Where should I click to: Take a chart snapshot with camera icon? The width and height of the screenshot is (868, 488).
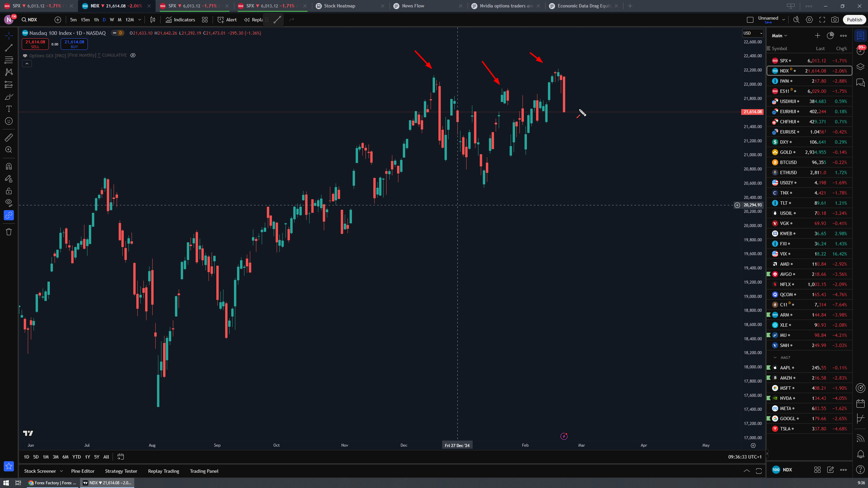[x=835, y=20]
